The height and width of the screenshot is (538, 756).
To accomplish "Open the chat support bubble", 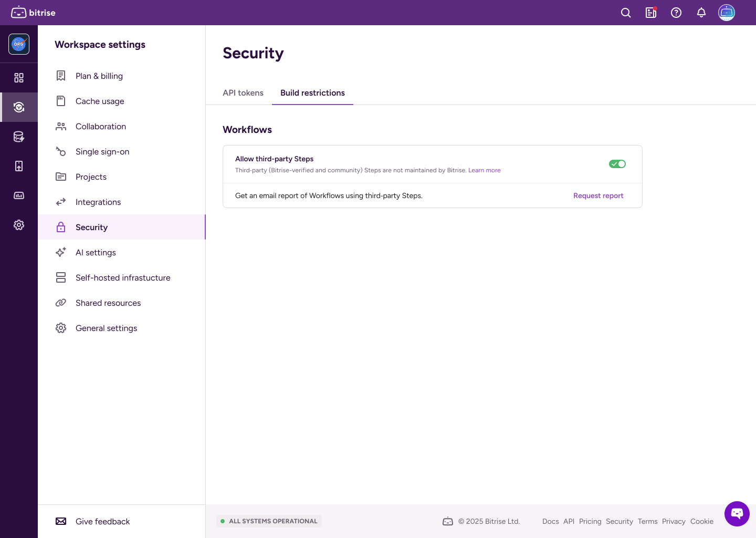I will (737, 514).
